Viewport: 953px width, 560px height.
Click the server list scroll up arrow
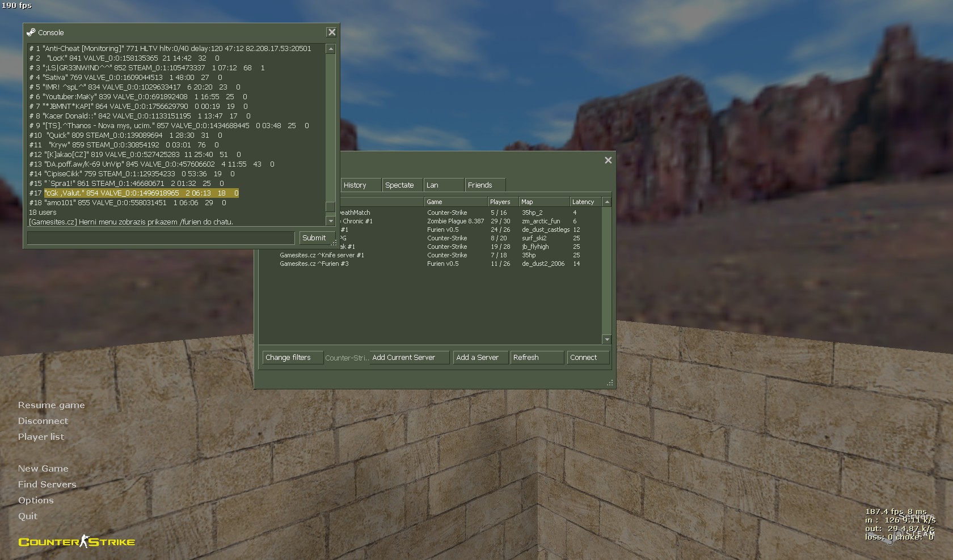pos(607,202)
